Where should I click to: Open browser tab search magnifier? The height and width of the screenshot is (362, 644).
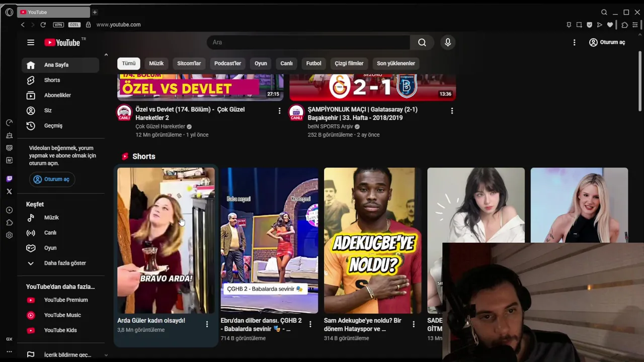(604, 12)
